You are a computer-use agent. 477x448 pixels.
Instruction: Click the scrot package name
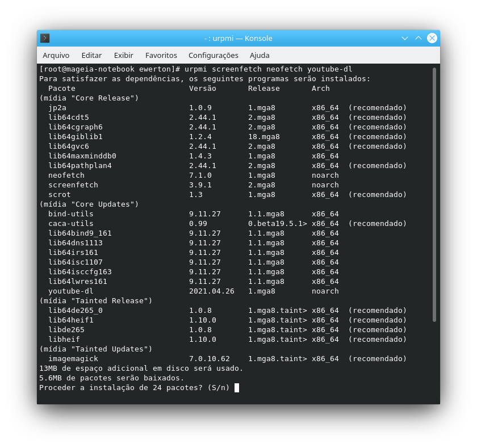[59, 195]
